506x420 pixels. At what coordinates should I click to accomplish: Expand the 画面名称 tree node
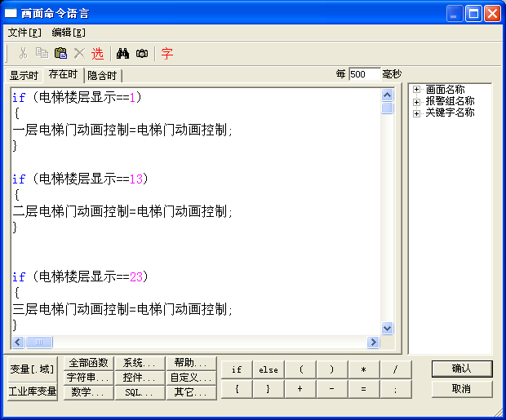pos(416,90)
